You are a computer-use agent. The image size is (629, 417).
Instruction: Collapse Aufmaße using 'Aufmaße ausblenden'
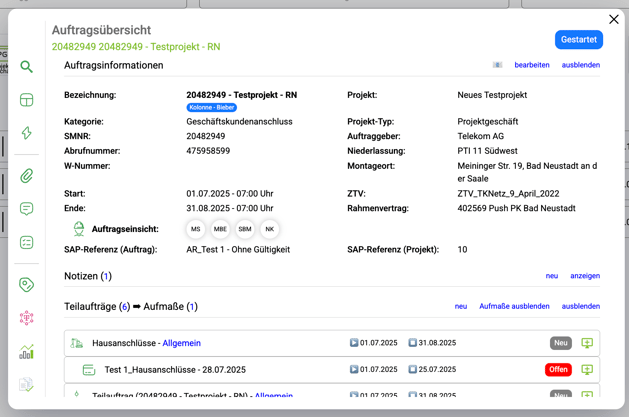point(514,307)
